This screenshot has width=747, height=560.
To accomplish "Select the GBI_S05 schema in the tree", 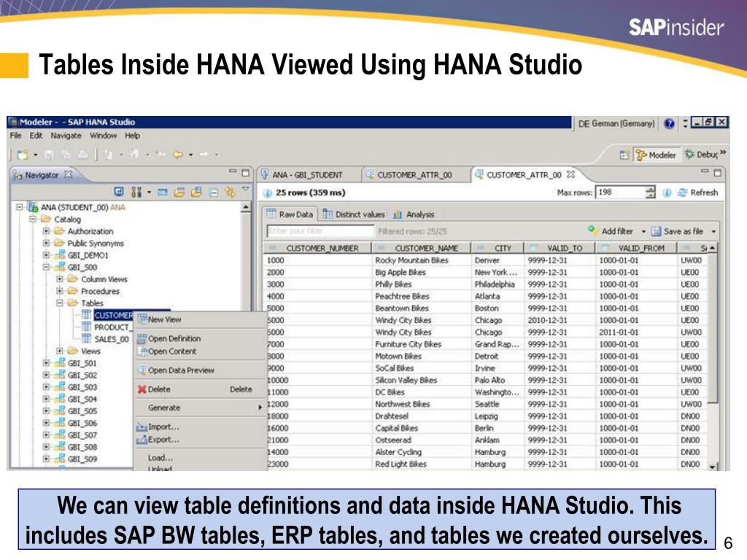I will [x=82, y=411].
